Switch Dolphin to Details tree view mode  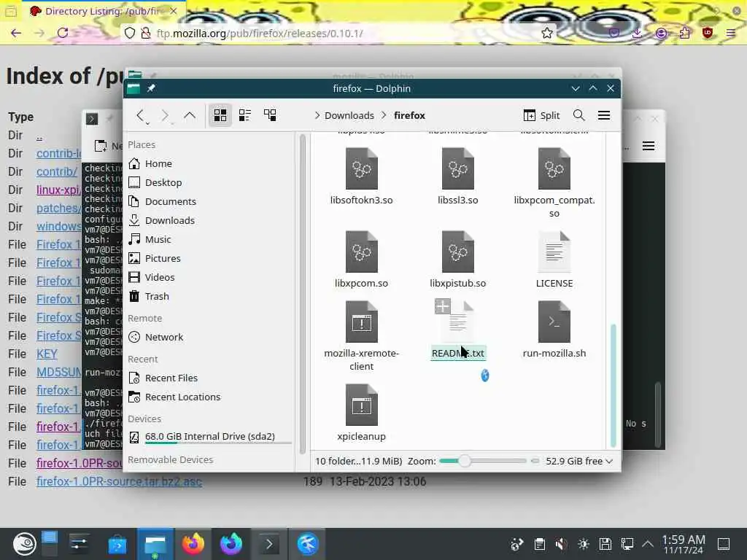pyautogui.click(x=270, y=115)
